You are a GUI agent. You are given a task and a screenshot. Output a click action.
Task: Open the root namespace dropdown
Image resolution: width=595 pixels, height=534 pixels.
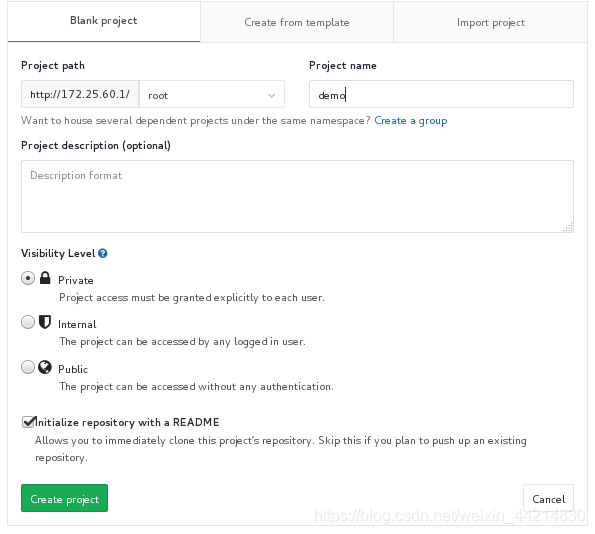[212, 94]
